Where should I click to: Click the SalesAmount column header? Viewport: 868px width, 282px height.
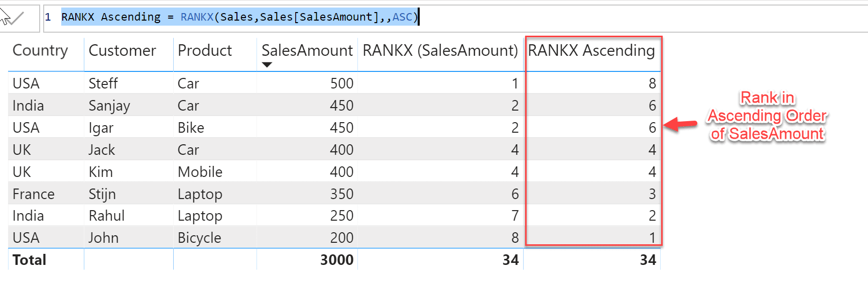pyautogui.click(x=307, y=50)
